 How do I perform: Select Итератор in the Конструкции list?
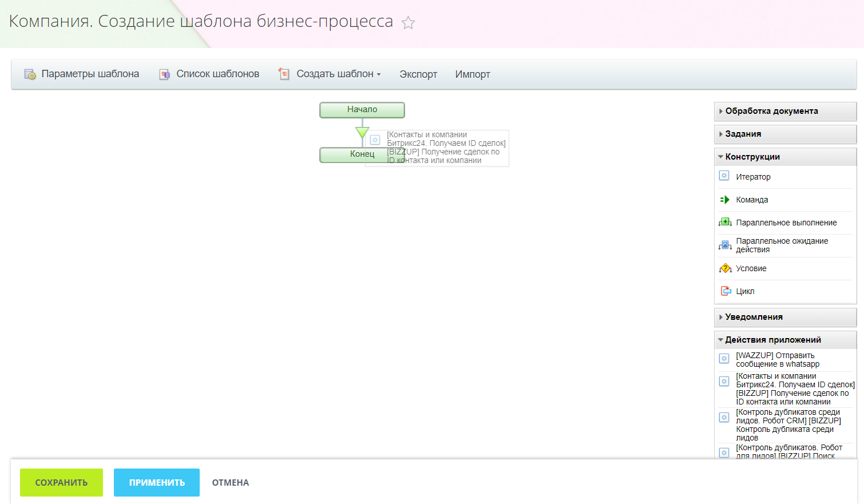[x=753, y=177]
